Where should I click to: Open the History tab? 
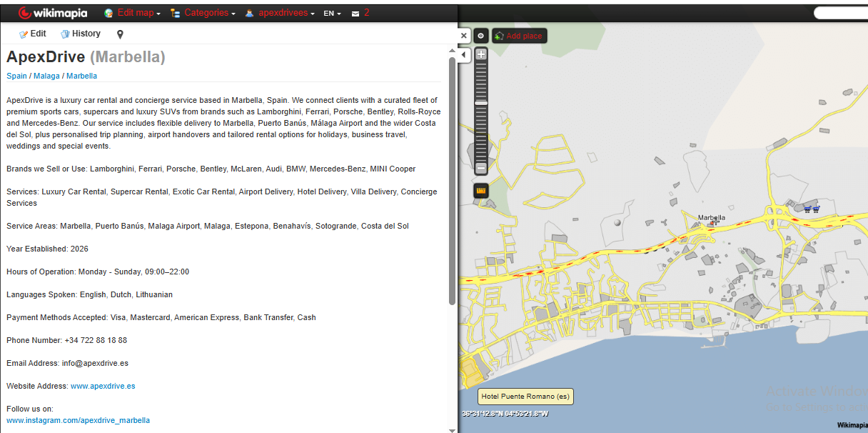coord(81,34)
